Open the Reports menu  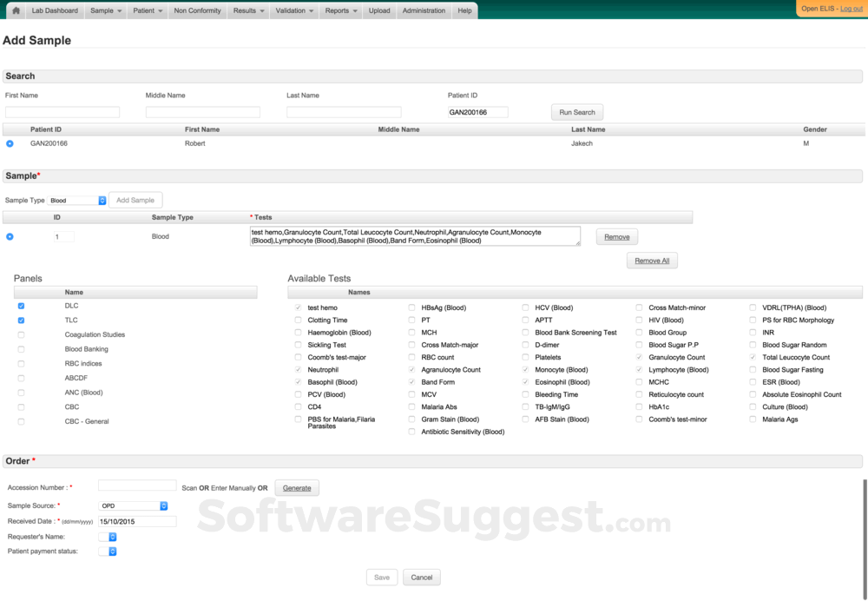341,10
